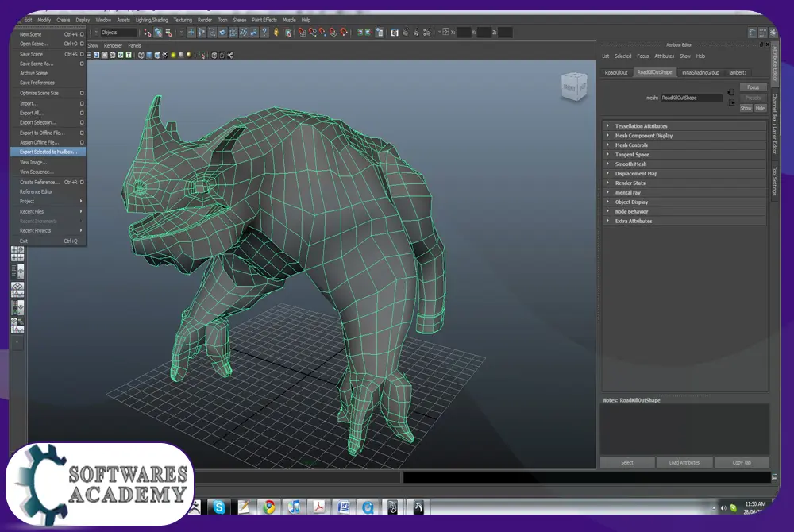Screen dimensions: 794x532
Task: Open Microsoft Word from the taskbar
Action: [x=343, y=507]
